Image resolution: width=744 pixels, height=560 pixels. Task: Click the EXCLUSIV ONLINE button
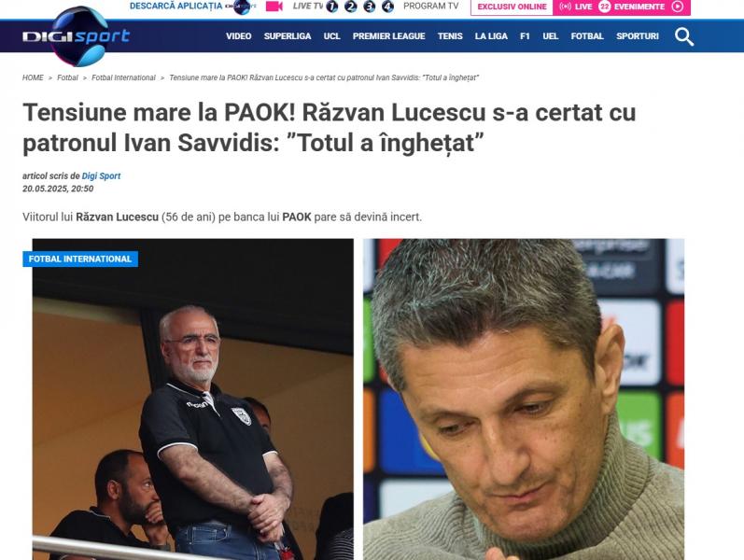point(512,7)
